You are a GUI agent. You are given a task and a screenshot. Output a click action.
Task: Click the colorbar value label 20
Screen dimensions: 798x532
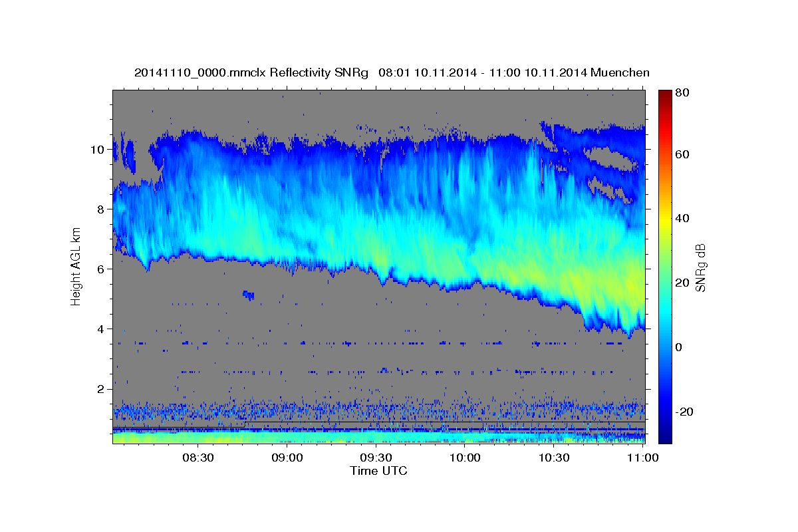tap(682, 283)
